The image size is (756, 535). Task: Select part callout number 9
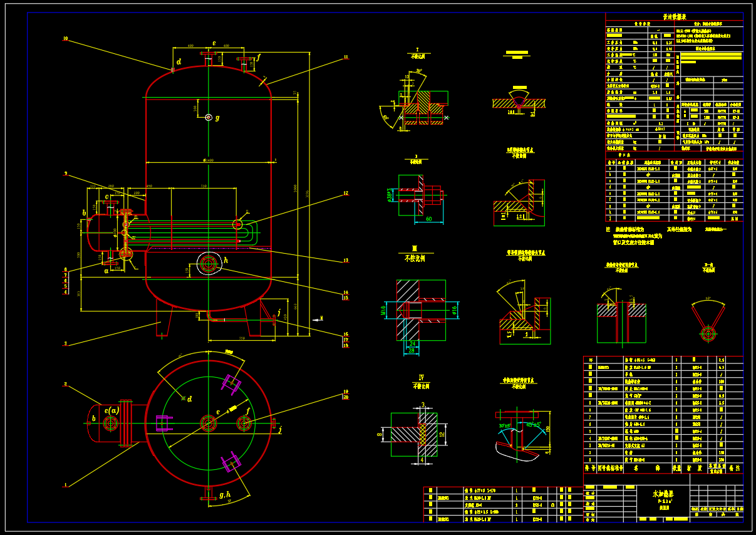coord(65,174)
